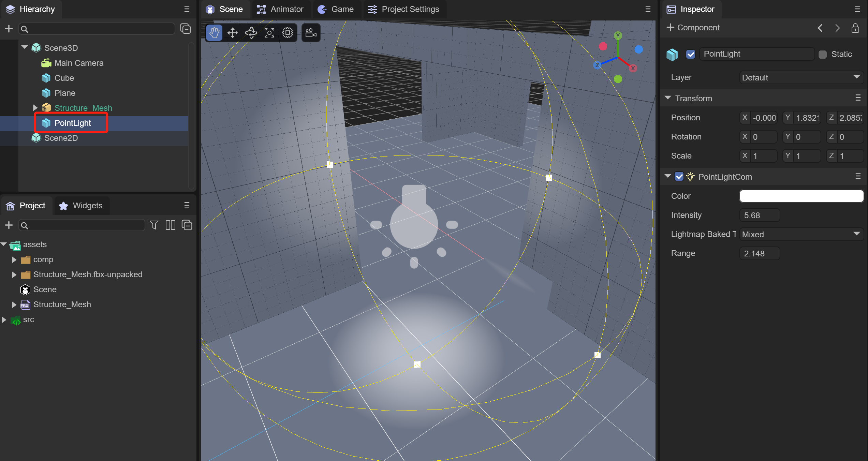Select the Rotate tool in scene toolbar

(251, 33)
